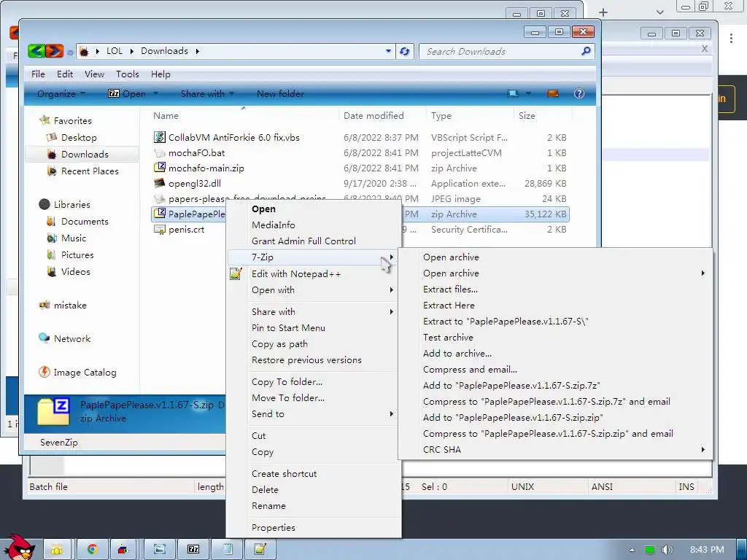This screenshot has width=747, height=560.
Task: Open the File menu
Action: coord(38,74)
